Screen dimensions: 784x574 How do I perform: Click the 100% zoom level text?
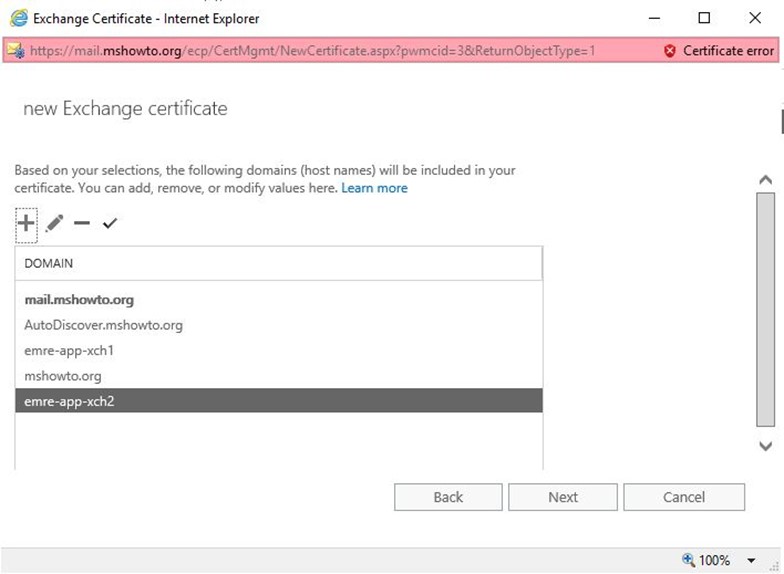[x=714, y=560]
